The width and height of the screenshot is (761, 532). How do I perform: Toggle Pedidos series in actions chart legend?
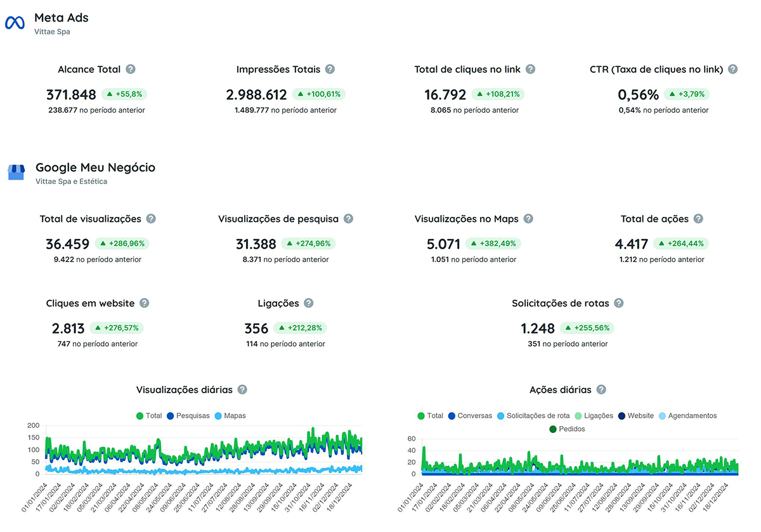pos(567,429)
